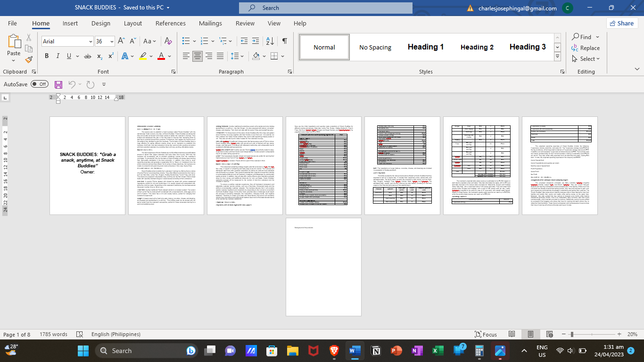Undo the last action

click(x=72, y=84)
